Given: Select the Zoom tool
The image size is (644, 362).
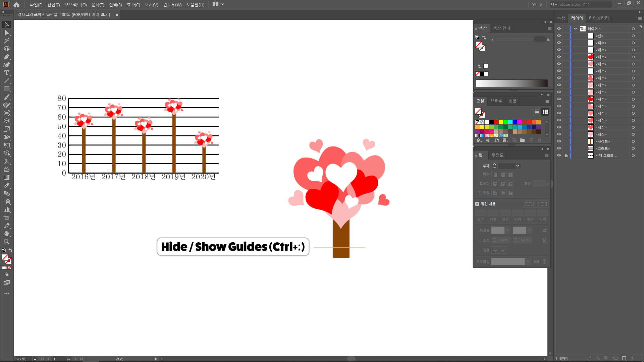Looking at the screenshot, I should click(6, 242).
